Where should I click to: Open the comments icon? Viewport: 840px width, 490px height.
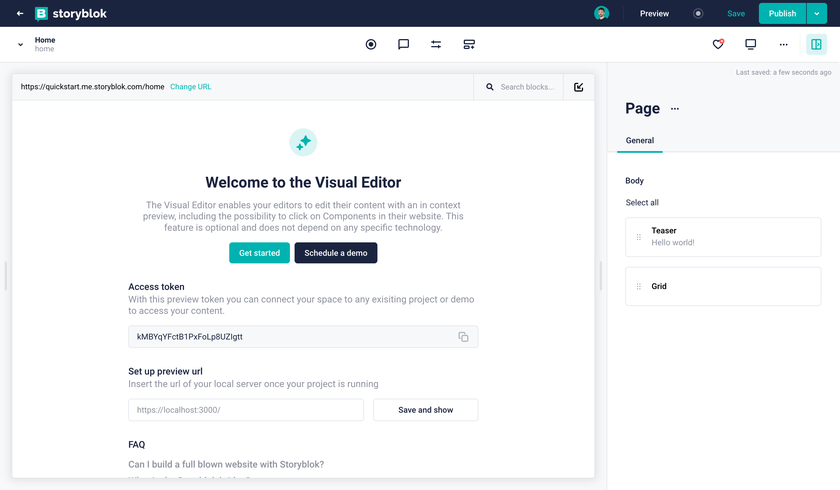coord(403,44)
